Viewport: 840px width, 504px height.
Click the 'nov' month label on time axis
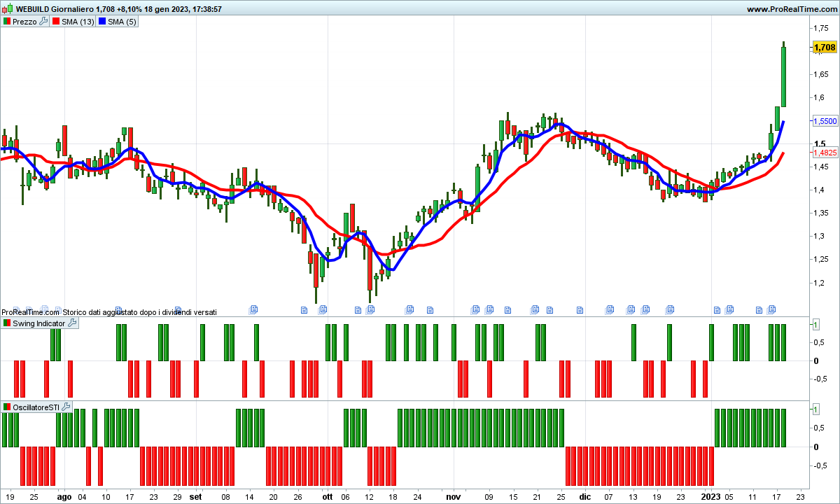pos(454,497)
